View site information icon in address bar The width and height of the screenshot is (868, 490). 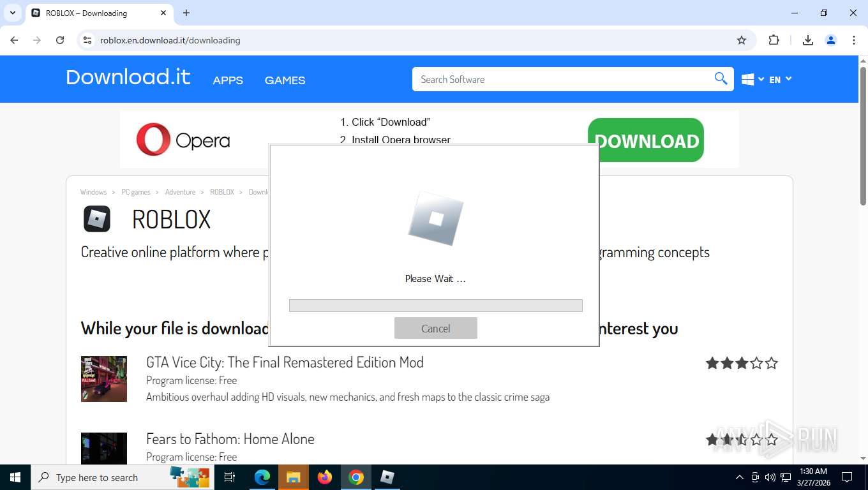(x=87, y=40)
